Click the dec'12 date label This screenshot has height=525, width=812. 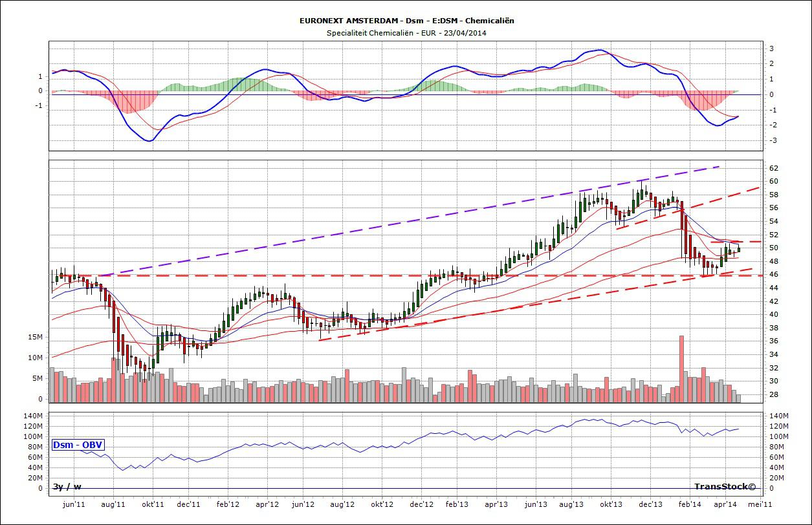coord(421,504)
